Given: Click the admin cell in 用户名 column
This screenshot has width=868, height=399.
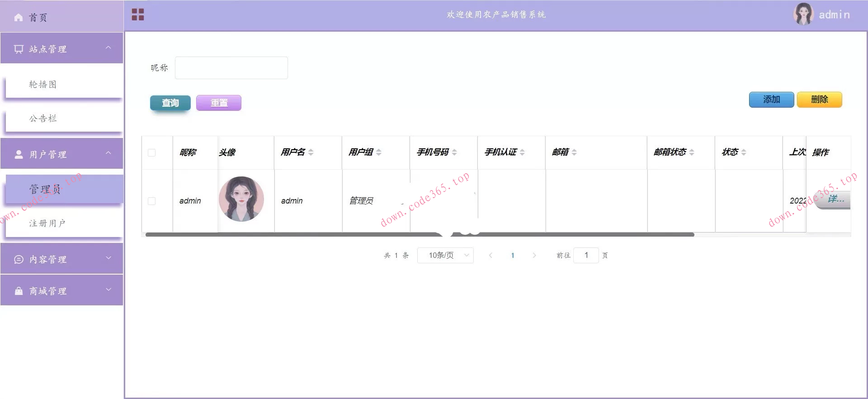Looking at the screenshot, I should (292, 201).
